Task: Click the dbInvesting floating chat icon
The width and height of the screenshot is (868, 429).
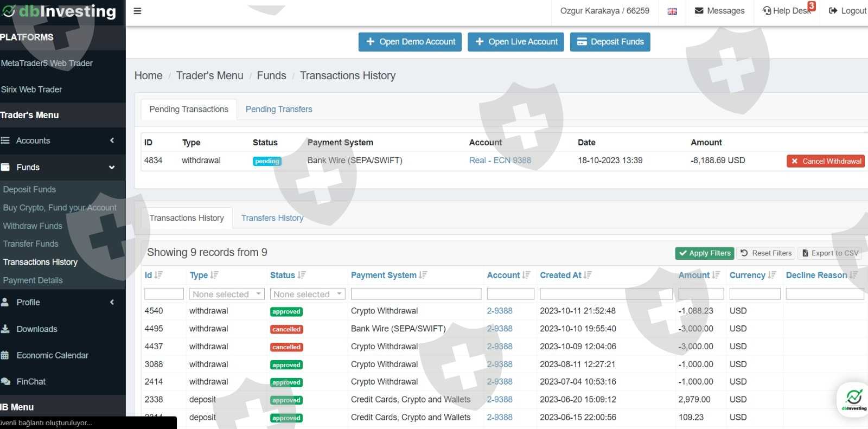Action: (x=853, y=399)
